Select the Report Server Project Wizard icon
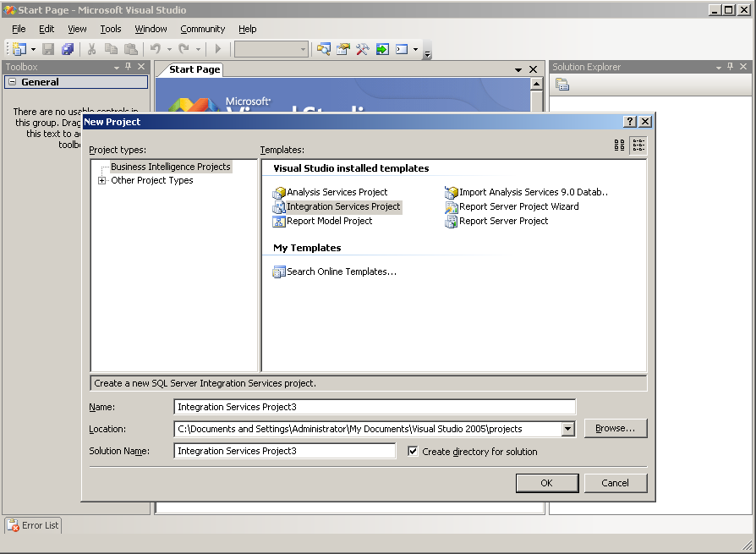This screenshot has width=756, height=554. (452, 207)
